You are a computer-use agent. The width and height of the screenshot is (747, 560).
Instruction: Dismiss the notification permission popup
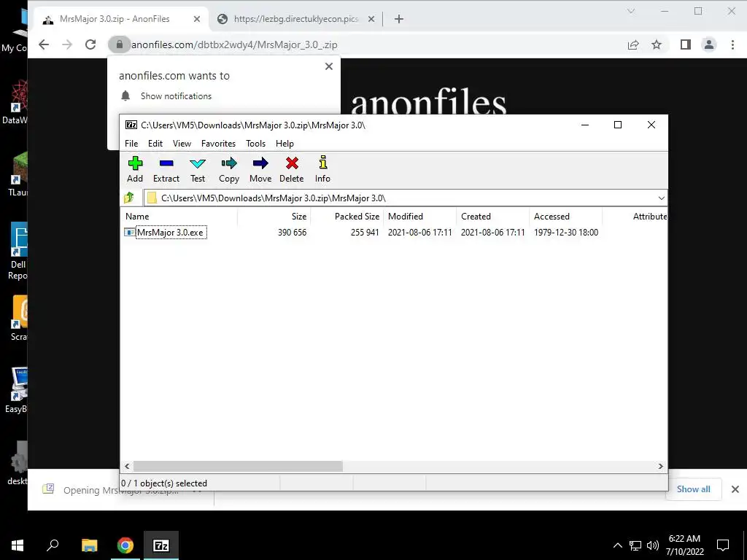(x=329, y=66)
